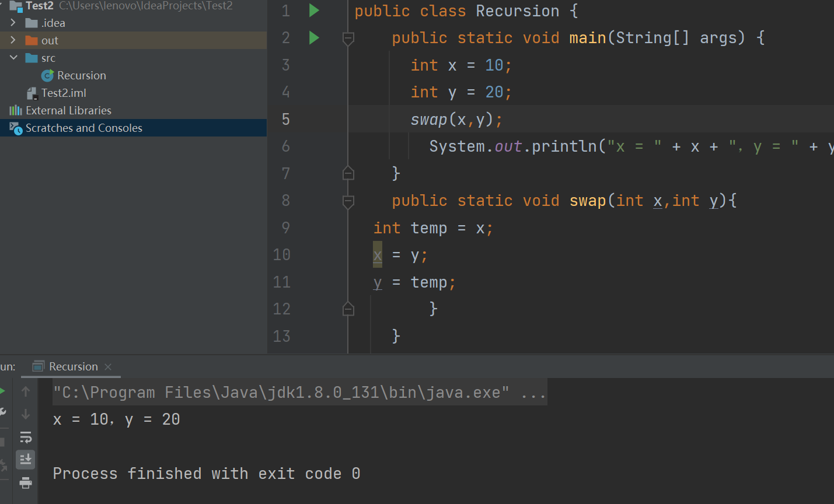Print the Run console output
Image resolution: width=834 pixels, height=504 pixels.
(x=26, y=483)
